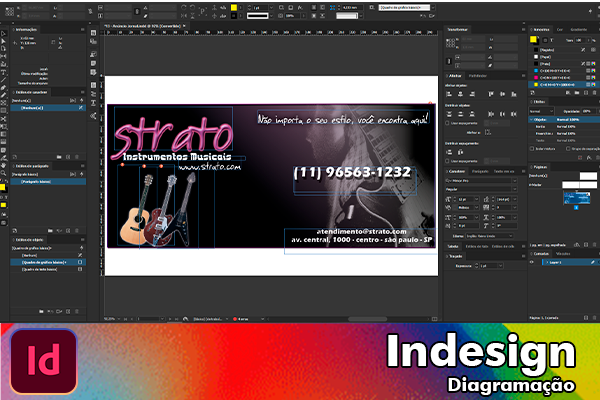Image resolution: width=600 pixels, height=400 pixels.
Task: Collapse Objeto row in Efeitos panel
Action: (532, 120)
